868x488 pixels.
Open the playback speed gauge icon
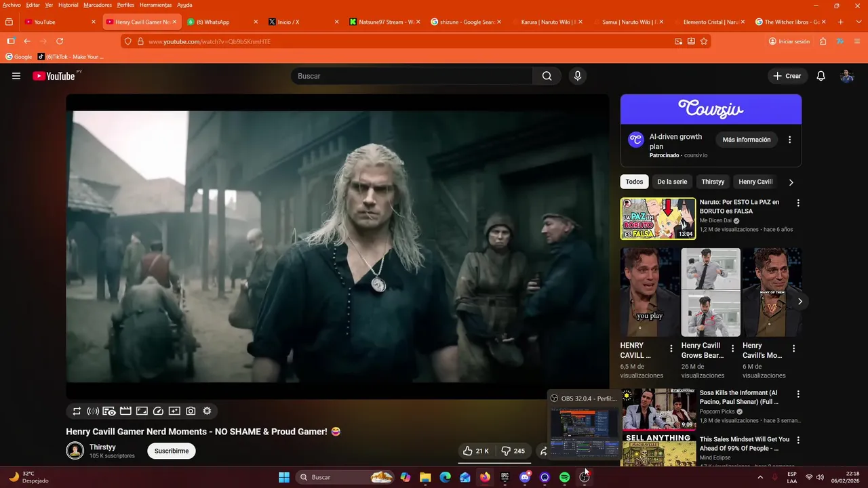pos(158,411)
